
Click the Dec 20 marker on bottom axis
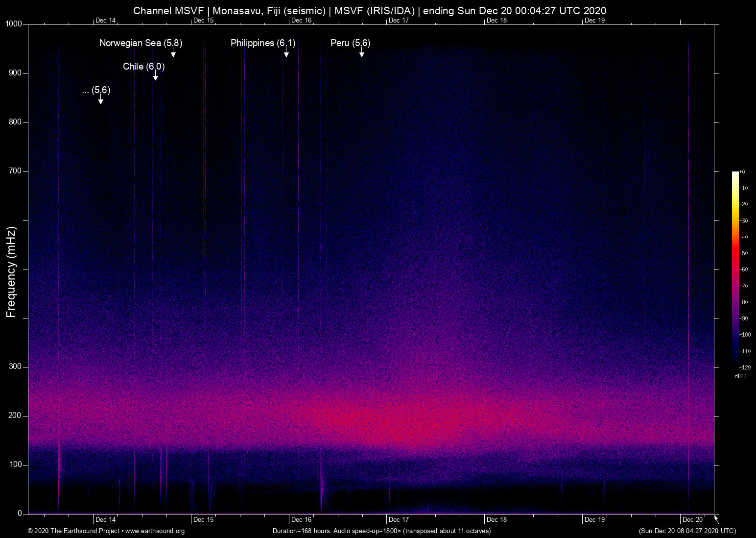[x=692, y=519]
